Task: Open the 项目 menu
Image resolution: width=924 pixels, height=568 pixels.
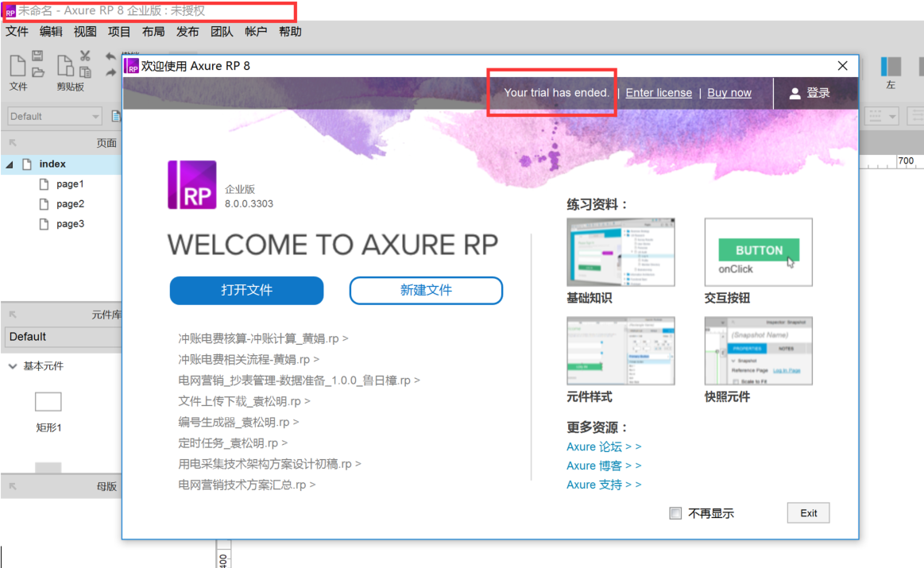Action: click(x=119, y=31)
